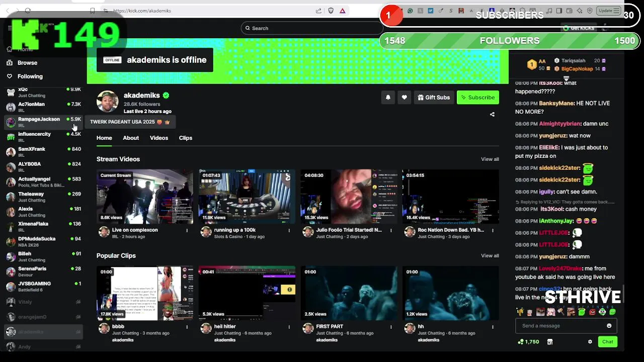This screenshot has height=362, width=644.
Task: Open Browse in the sidebar
Action: click(27, 63)
